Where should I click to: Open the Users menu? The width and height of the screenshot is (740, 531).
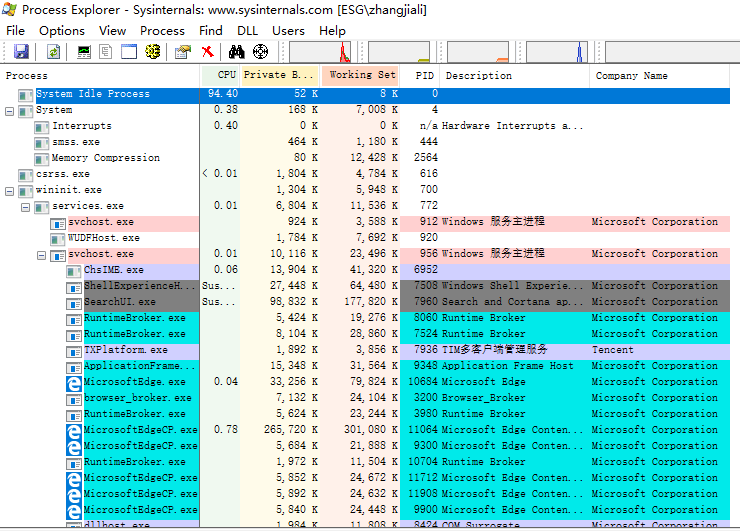[x=288, y=31]
